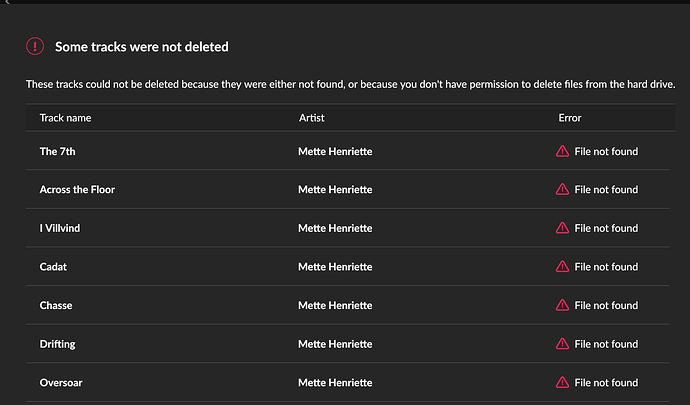Select the Drifting track name

[58, 344]
